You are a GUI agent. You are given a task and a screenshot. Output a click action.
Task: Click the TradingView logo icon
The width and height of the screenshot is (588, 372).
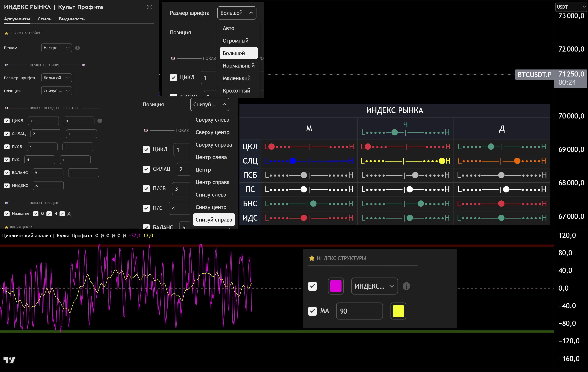coord(9,360)
